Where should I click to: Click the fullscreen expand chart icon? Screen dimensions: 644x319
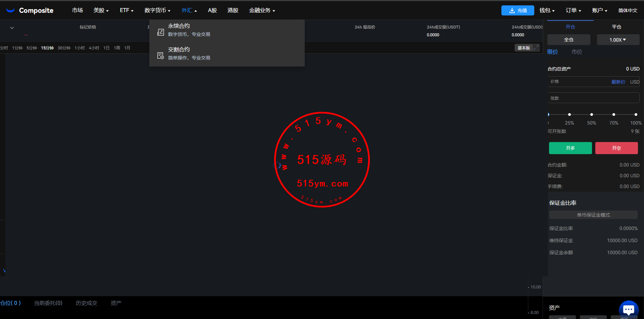pos(536,48)
